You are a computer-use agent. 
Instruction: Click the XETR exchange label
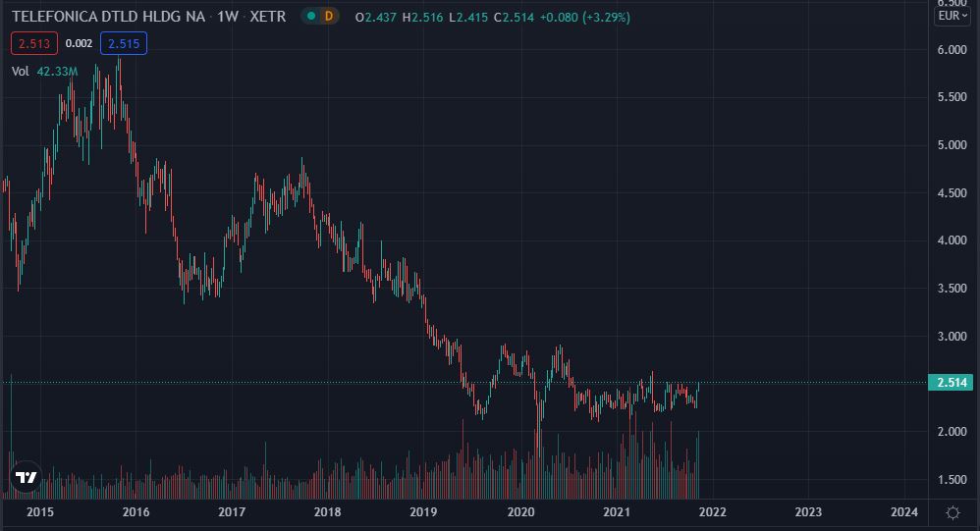point(267,17)
